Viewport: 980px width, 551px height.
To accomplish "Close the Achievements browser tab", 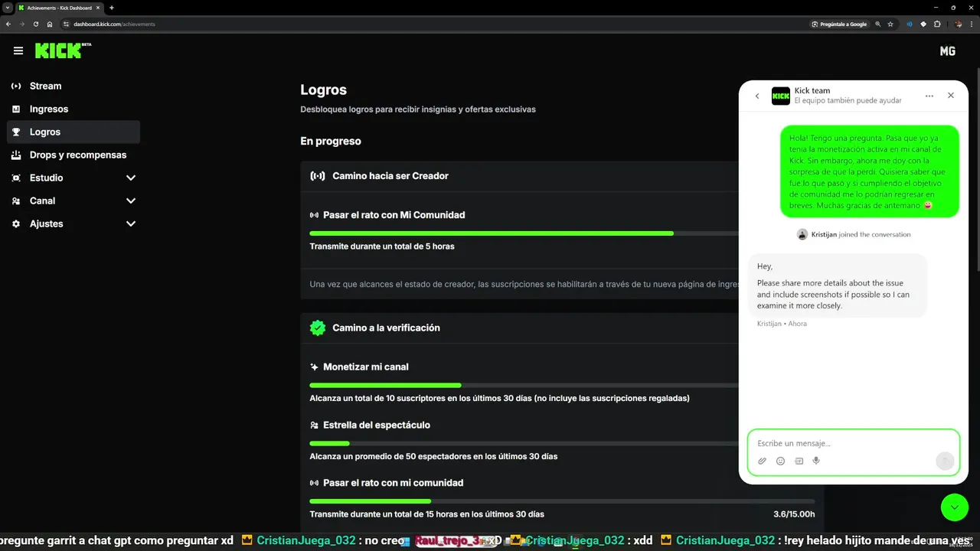I will click(x=100, y=8).
